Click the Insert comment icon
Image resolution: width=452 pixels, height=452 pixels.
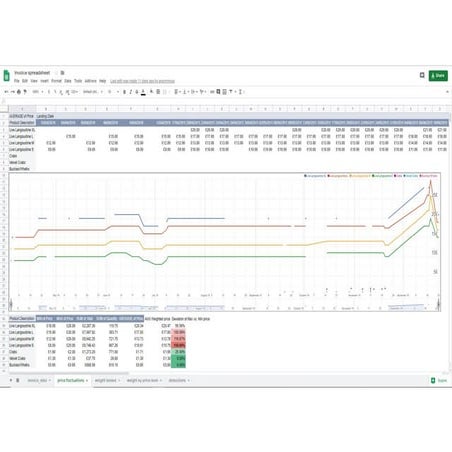click(x=218, y=92)
